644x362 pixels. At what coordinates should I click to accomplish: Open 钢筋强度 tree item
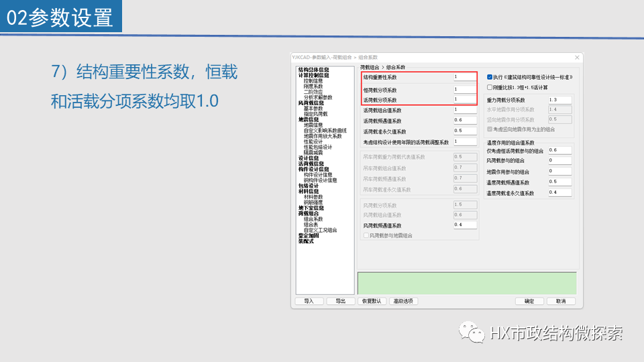(x=313, y=202)
